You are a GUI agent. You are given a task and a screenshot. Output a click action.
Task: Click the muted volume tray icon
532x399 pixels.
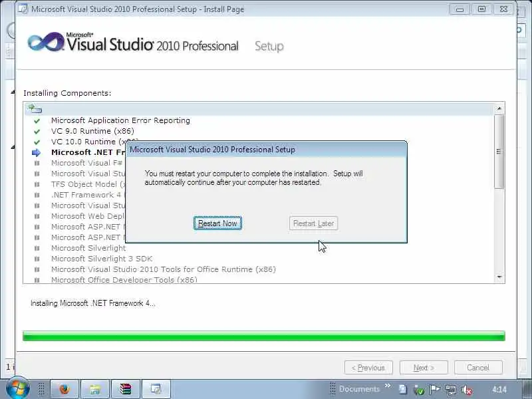[x=467, y=390]
